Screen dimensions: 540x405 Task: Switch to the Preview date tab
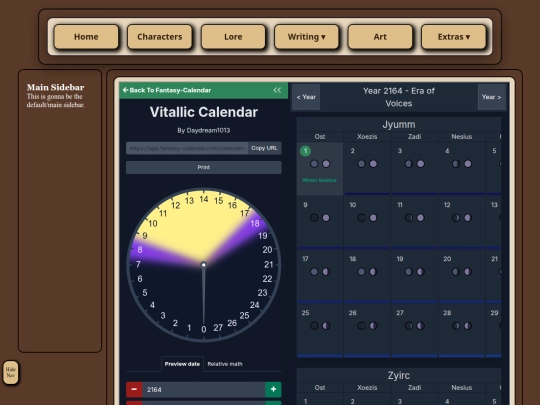(x=182, y=364)
